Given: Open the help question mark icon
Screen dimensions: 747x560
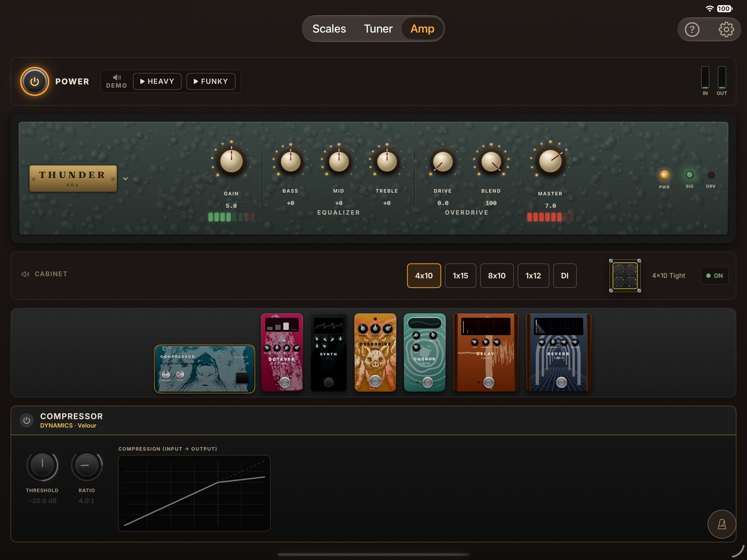Looking at the screenshot, I should pos(692,30).
